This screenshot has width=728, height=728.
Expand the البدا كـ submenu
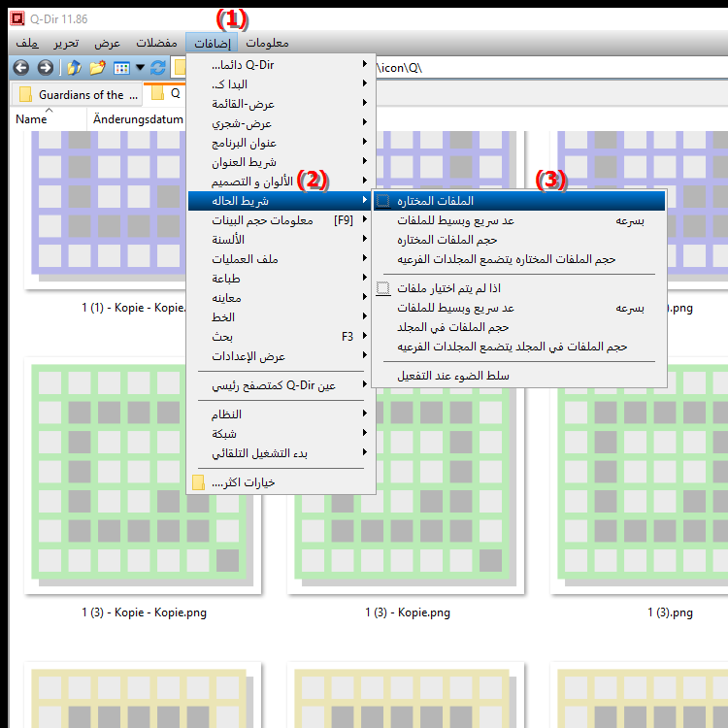click(x=280, y=84)
